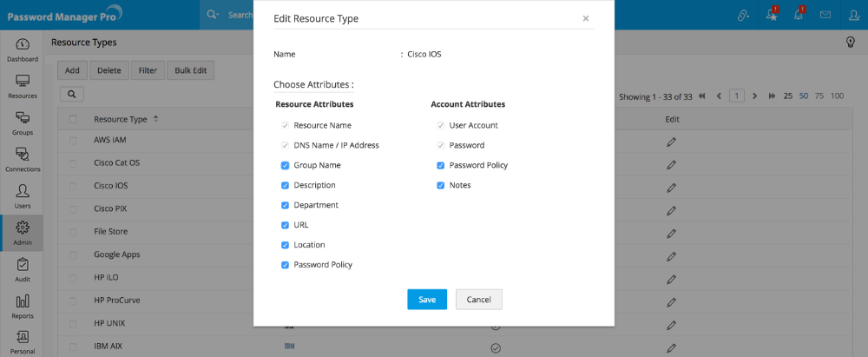Screen dimensions: 868x357
Task: Open the Groups sidebar section
Action: 23,122
